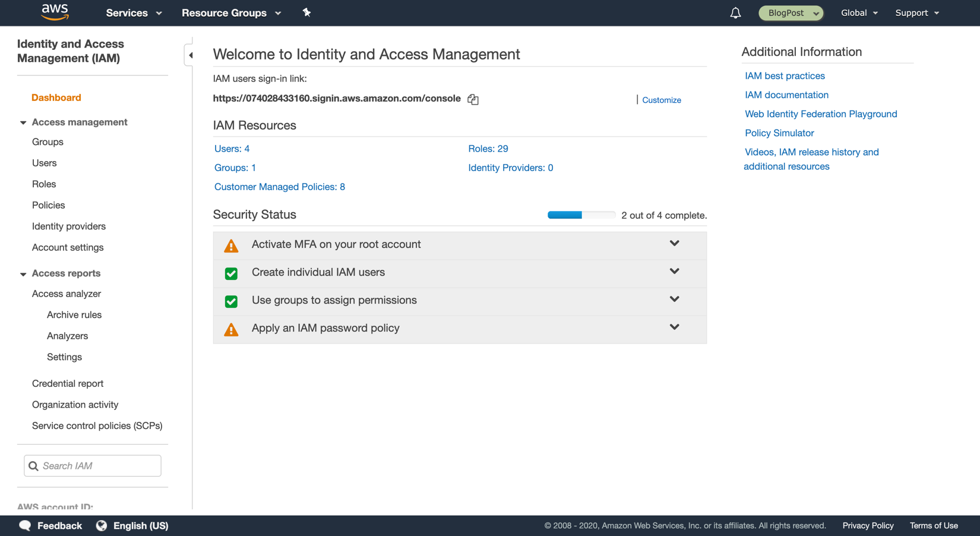Click the AWS logo
Viewport: 980px width, 536px height.
pos(55,12)
